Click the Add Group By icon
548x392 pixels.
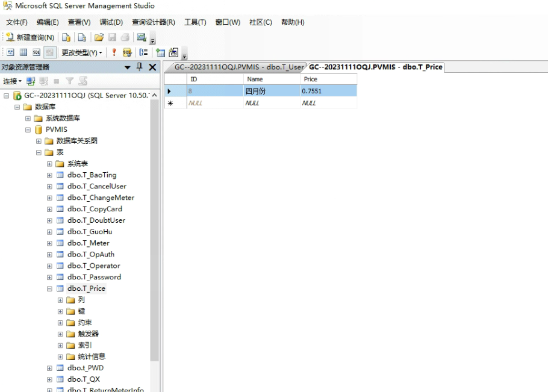[143, 52]
